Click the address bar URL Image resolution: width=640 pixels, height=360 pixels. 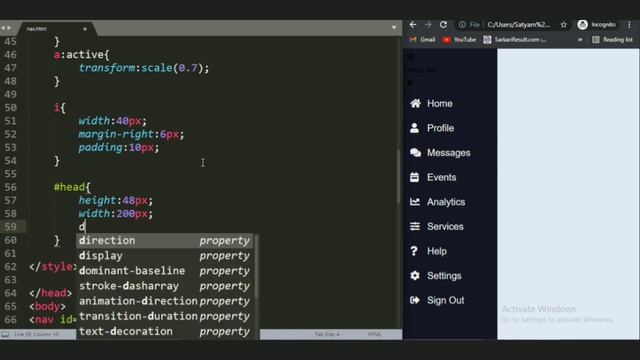518,25
